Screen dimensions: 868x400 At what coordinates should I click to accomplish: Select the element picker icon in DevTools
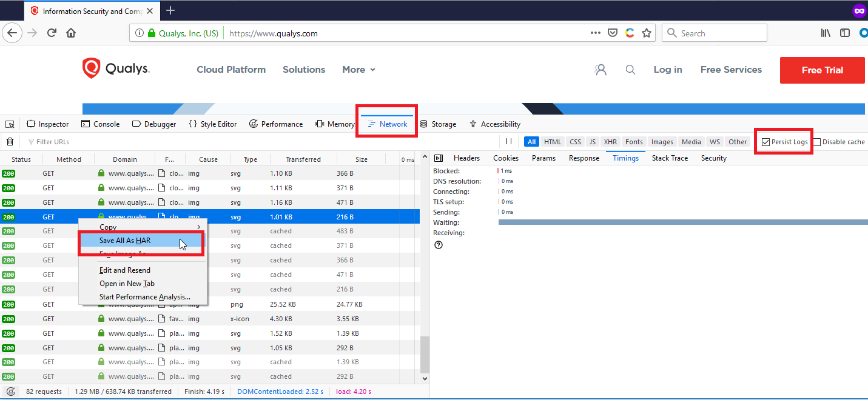click(10, 124)
